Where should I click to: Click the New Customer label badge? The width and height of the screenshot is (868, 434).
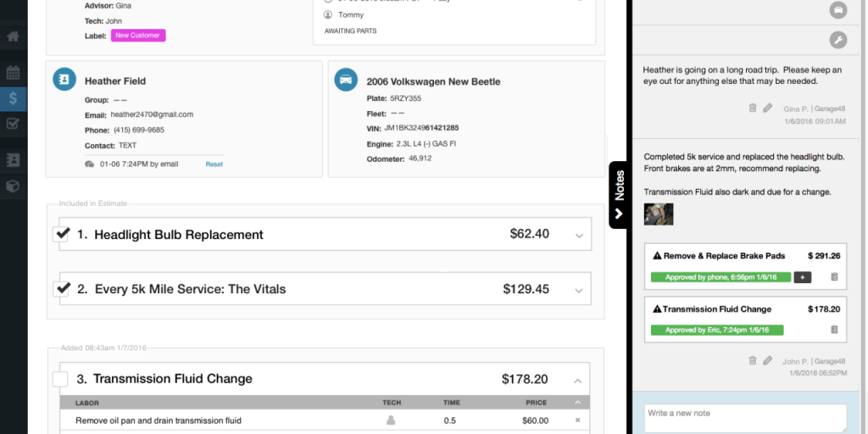138,36
